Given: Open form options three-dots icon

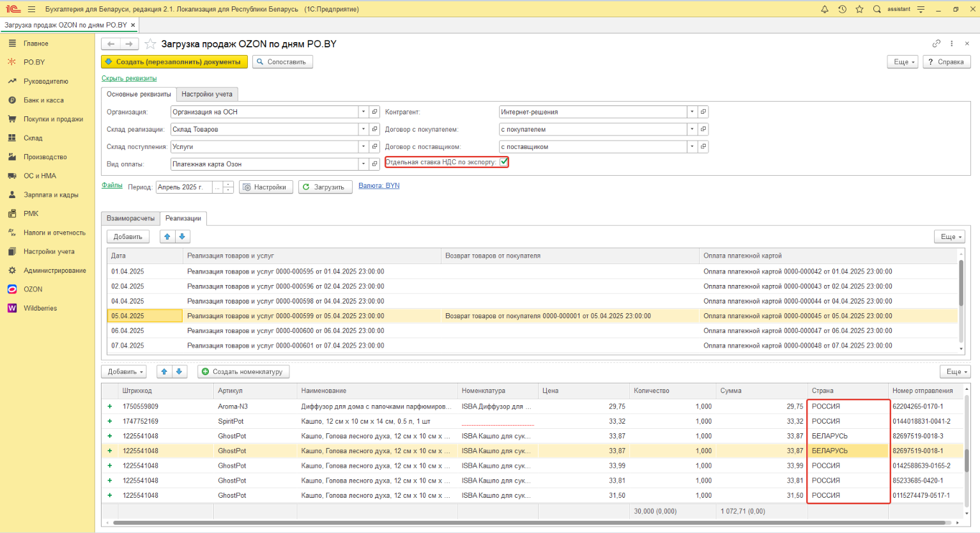Looking at the screenshot, I should tap(952, 43).
